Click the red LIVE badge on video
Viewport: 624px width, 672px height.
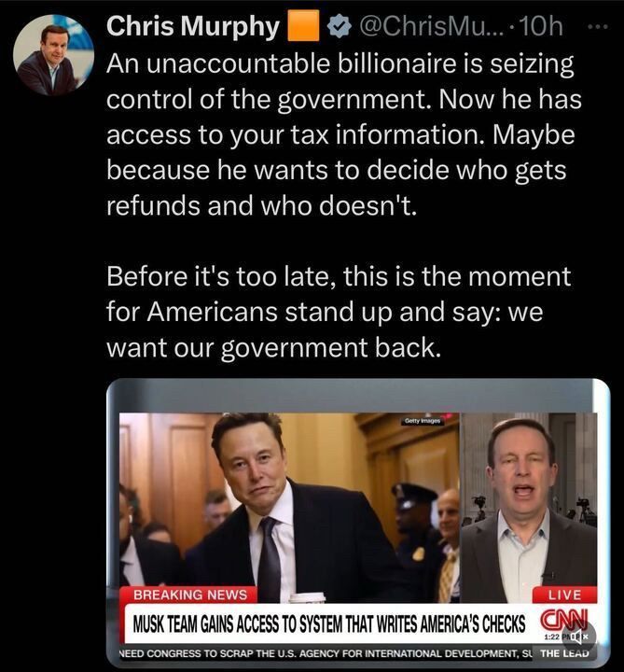(x=564, y=595)
